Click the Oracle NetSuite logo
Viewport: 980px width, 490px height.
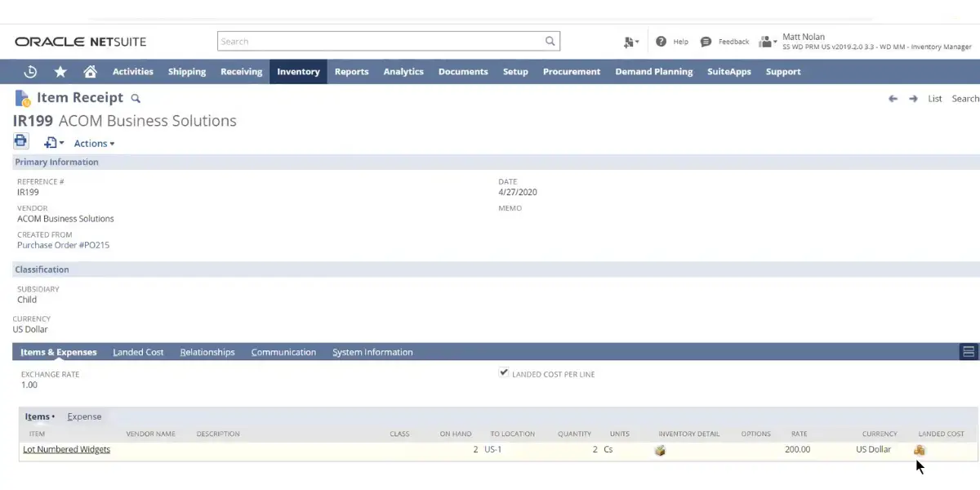coord(80,42)
